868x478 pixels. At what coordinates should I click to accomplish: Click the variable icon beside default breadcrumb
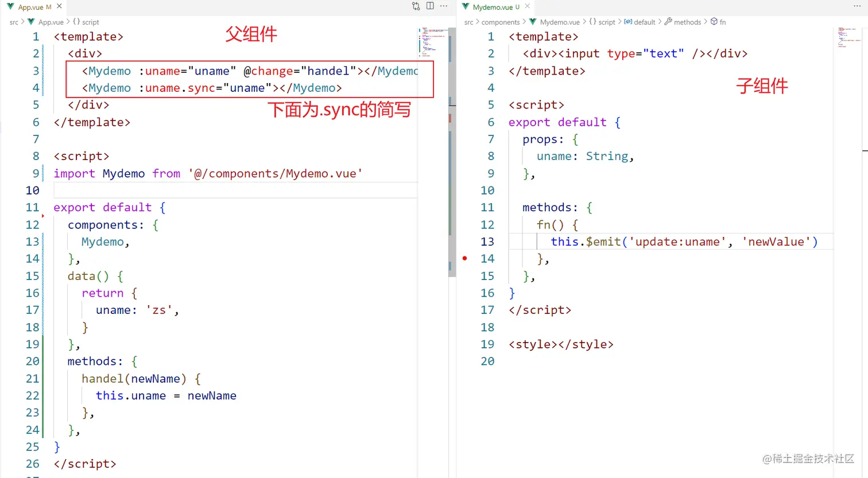pyautogui.click(x=628, y=22)
